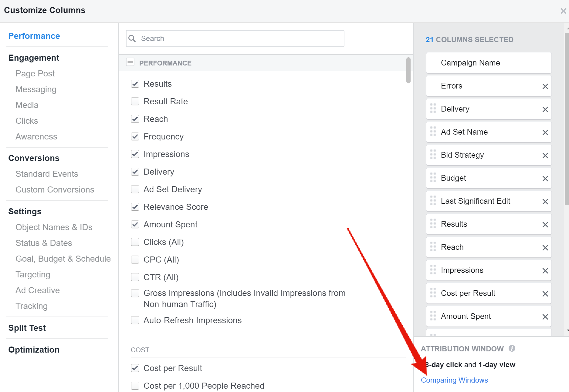Viewport: 569px width, 392px height.
Task: Go to Custom Conversions columns
Action: [55, 189]
